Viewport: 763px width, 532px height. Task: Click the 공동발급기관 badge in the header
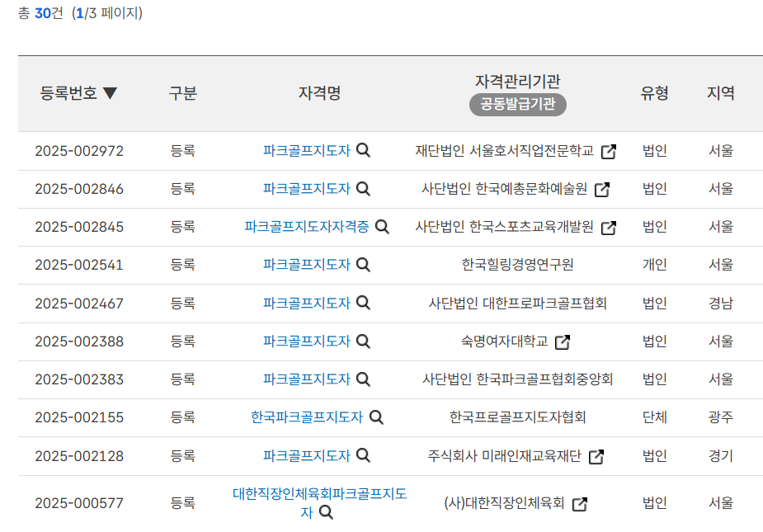518,104
